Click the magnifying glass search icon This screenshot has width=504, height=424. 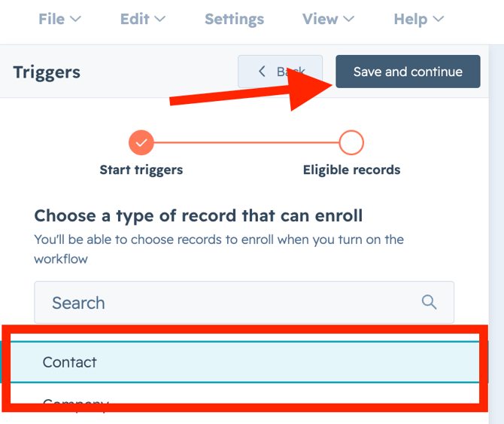coord(430,302)
